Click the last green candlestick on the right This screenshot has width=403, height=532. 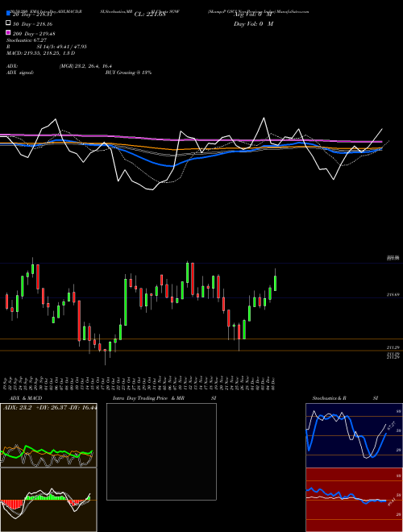click(x=275, y=283)
